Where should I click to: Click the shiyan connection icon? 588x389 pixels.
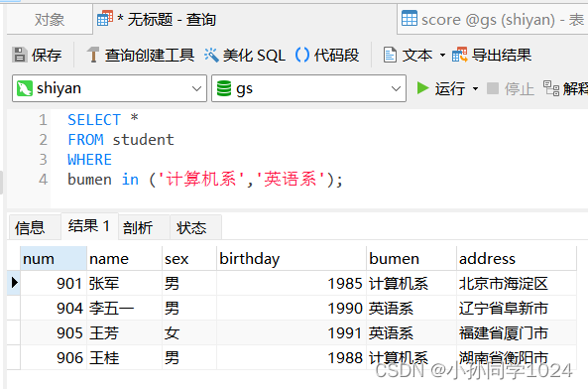click(25, 88)
